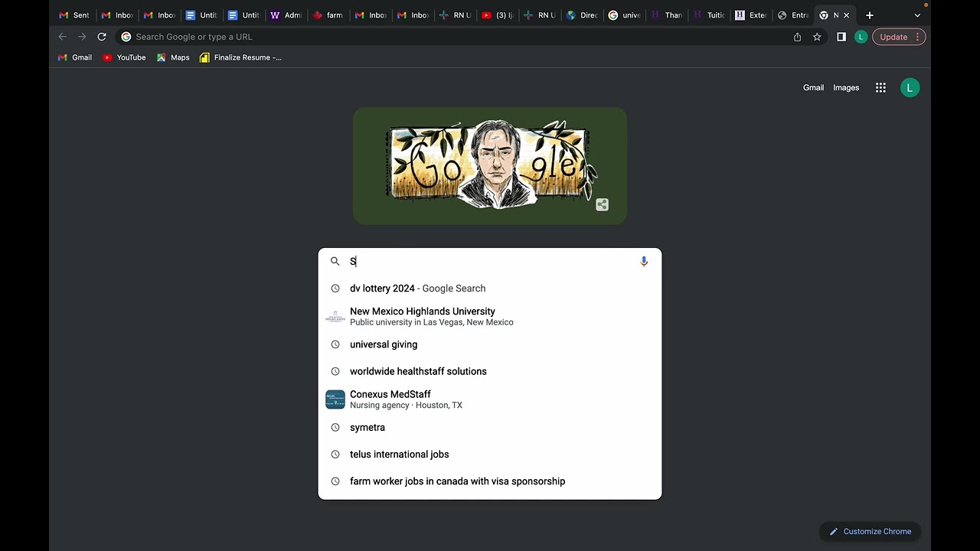This screenshot has height=551, width=980.
Task: Close the current New Tab tab
Action: (846, 15)
